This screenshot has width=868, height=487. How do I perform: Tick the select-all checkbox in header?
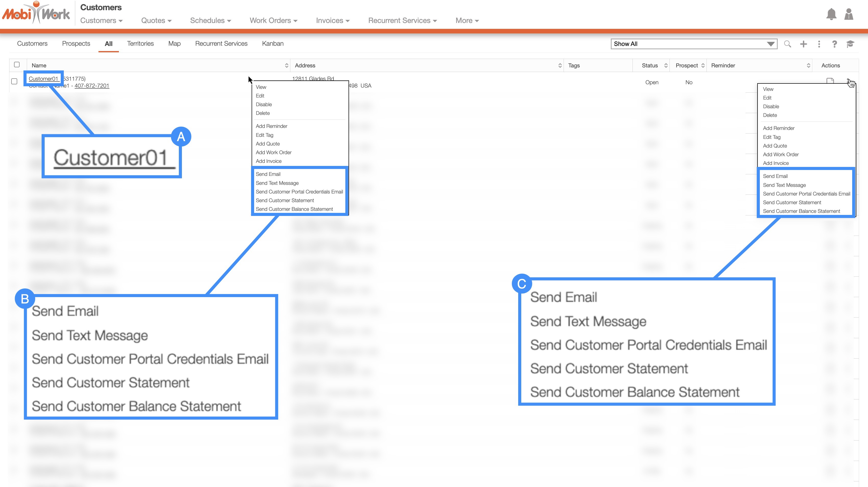[17, 65]
